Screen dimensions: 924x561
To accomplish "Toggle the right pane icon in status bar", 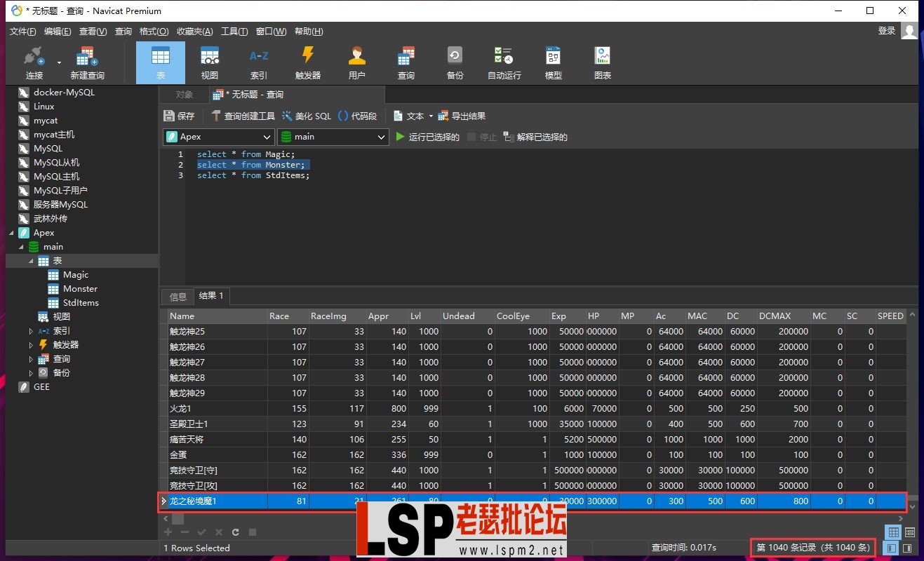I will [x=907, y=548].
